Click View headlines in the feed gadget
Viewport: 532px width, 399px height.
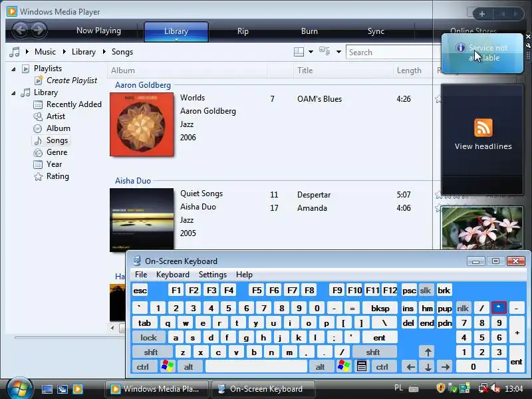point(483,146)
